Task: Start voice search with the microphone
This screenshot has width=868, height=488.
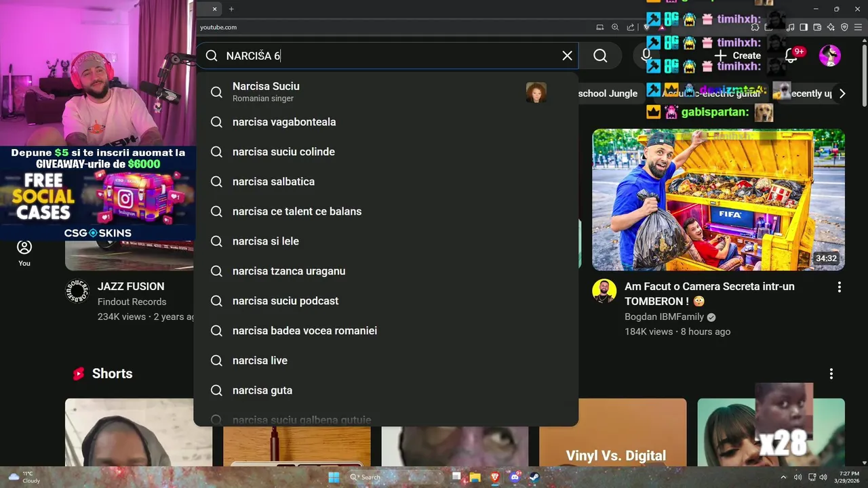Action: (646, 56)
